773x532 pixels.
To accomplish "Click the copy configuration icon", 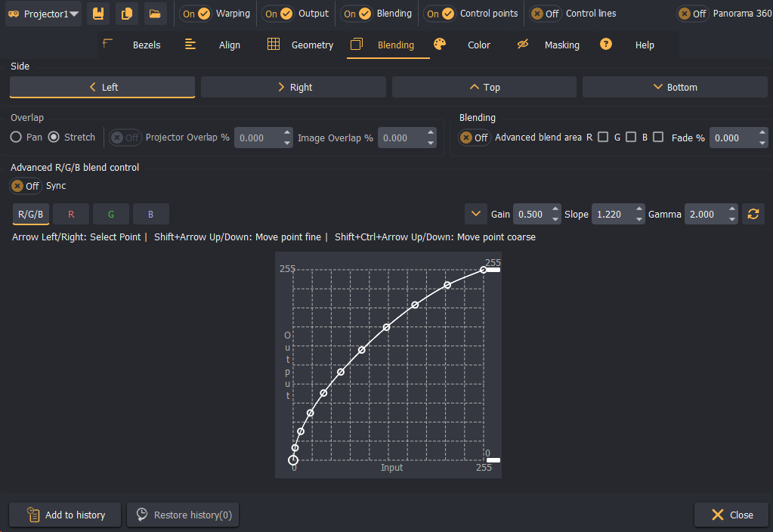I will pos(127,14).
